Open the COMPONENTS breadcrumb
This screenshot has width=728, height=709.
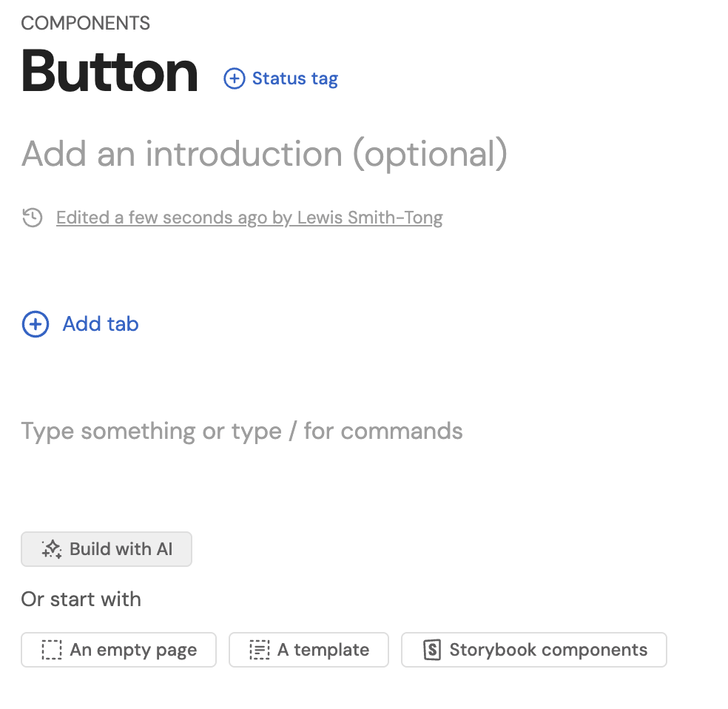[86, 24]
